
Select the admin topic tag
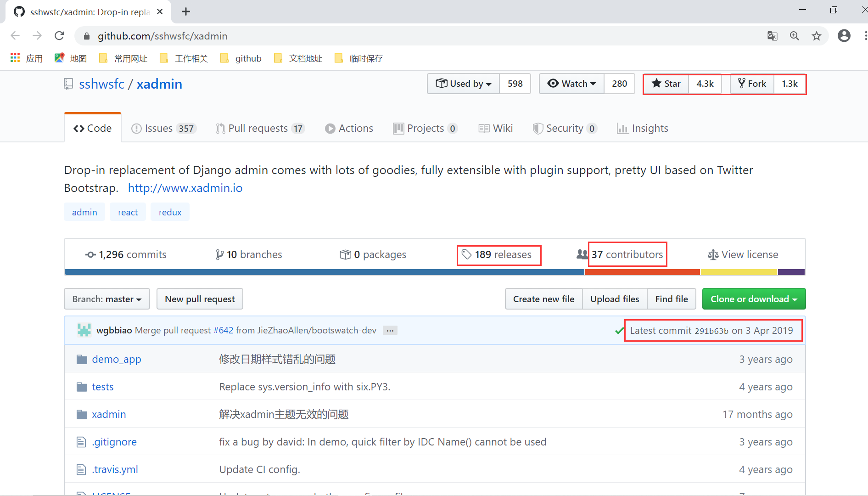pos(84,212)
